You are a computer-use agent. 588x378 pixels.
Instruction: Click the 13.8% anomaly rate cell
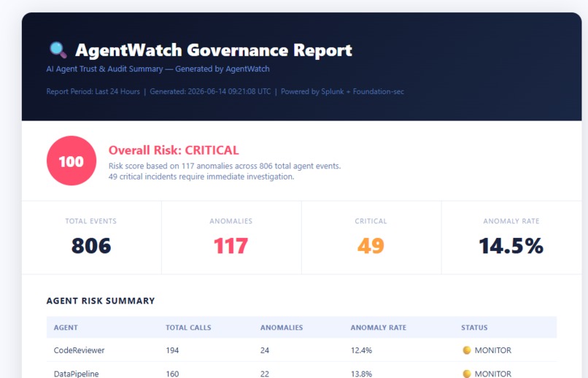pos(362,374)
